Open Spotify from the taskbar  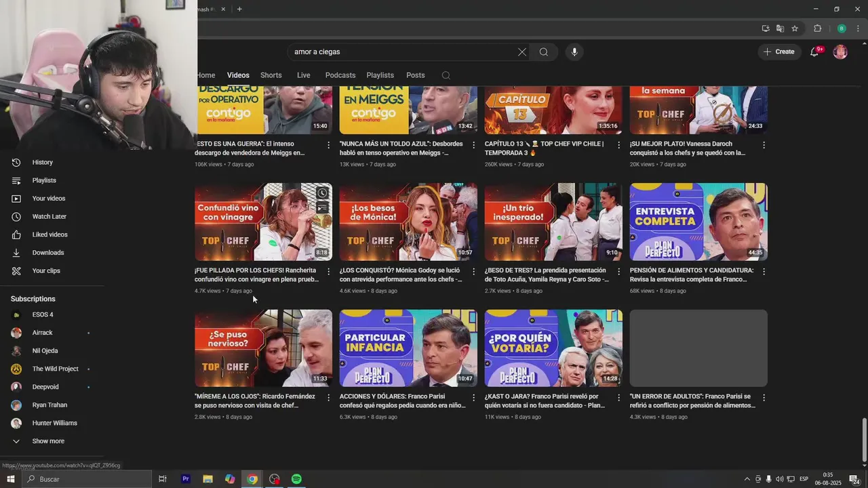[296, 479]
